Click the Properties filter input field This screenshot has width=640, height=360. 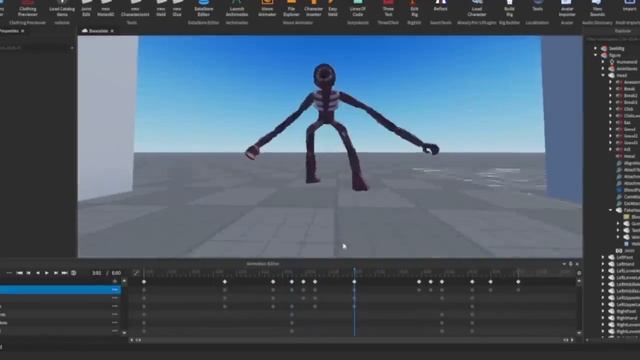(36, 48)
